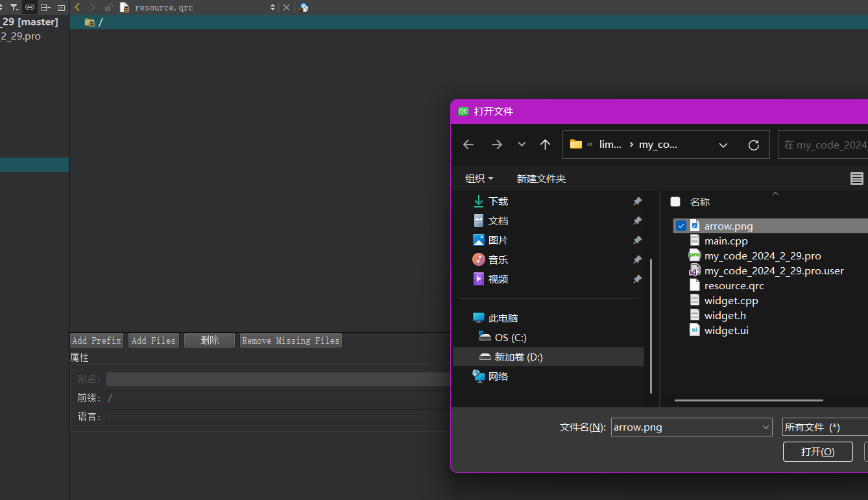Click the navigation pane vertical scrollbar
Viewport: 868px width, 500px height.
tap(651, 324)
